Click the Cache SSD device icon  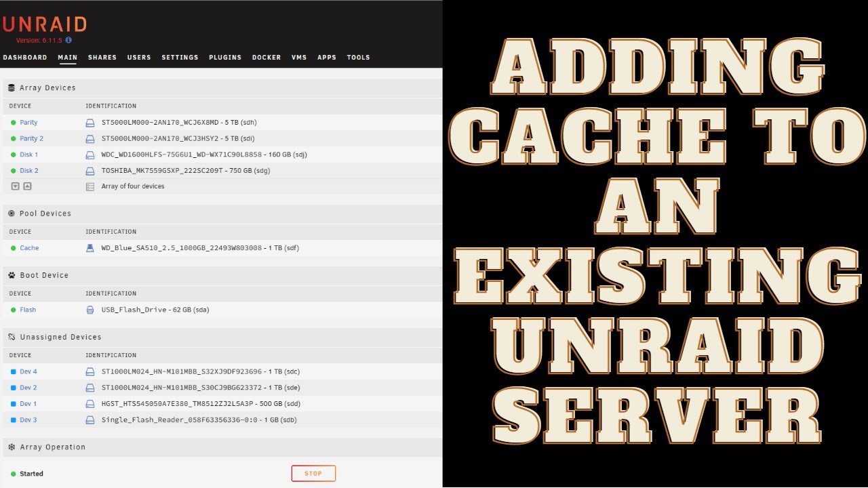[x=90, y=248]
